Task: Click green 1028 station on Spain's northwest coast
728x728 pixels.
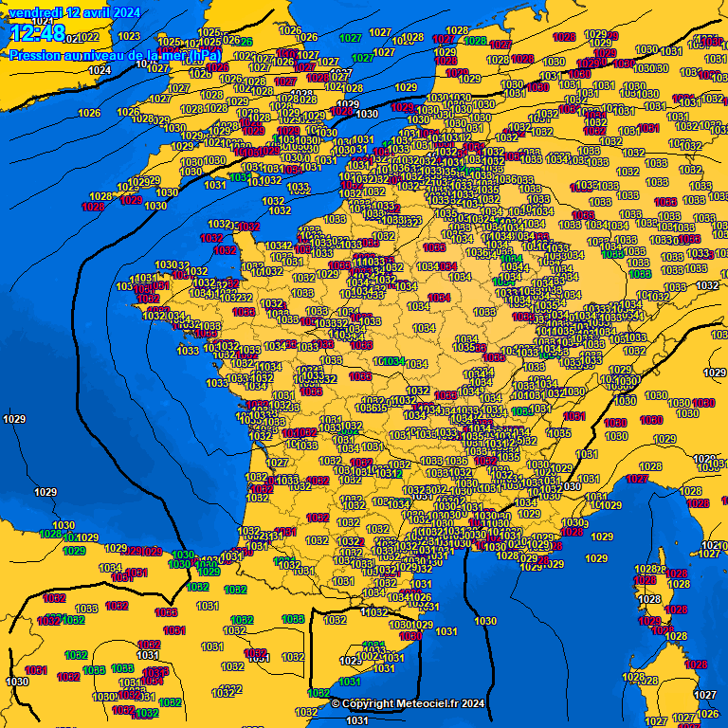Action: (x=50, y=534)
